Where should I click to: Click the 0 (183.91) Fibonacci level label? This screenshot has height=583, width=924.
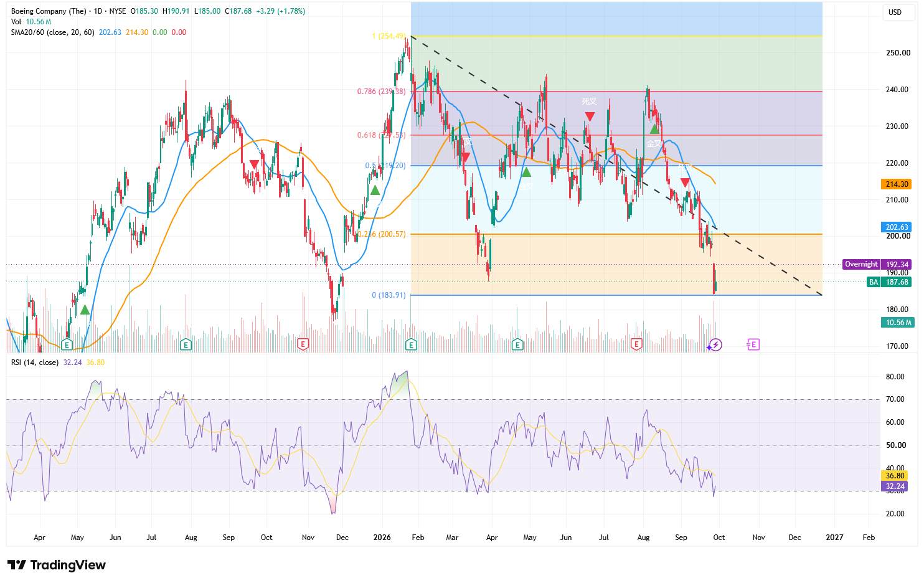(389, 295)
